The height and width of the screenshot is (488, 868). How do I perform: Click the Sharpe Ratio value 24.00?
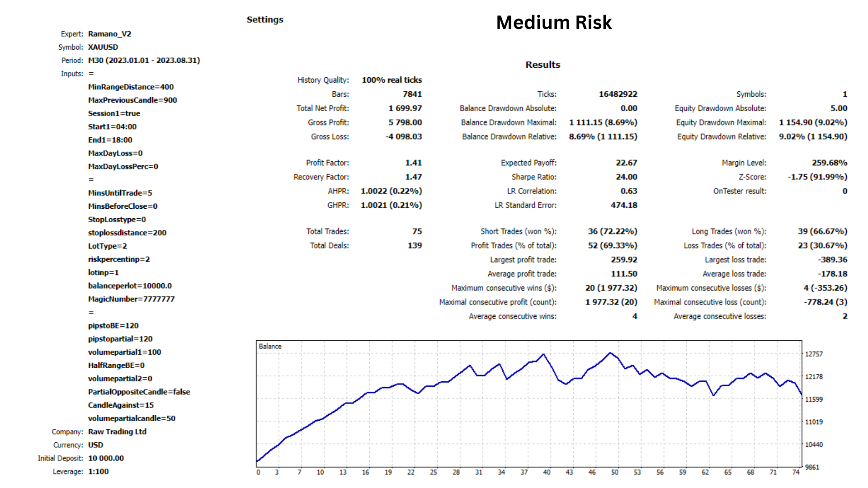pos(626,177)
